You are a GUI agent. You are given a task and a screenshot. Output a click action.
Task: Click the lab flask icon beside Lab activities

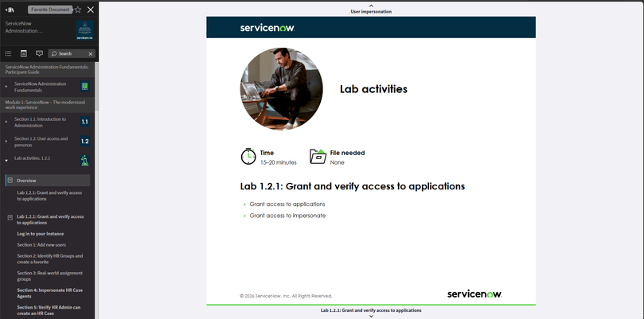[84, 161]
